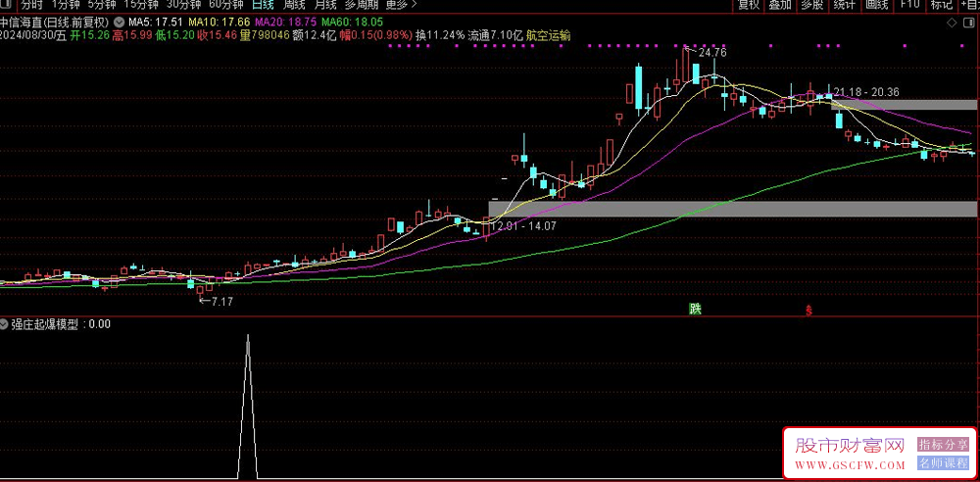
Task: Click the 量798046 volume value
Action: [x=265, y=35]
